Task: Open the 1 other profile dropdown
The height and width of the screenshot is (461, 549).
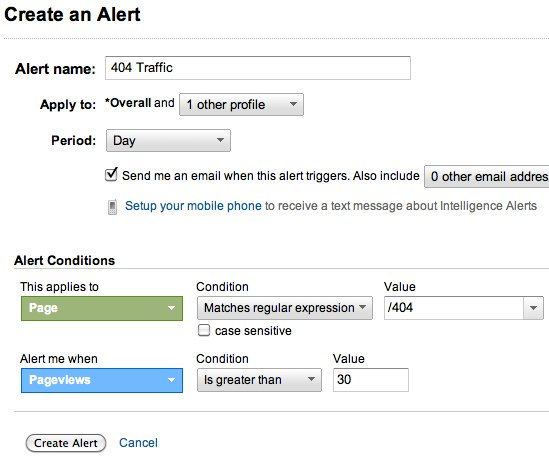Action: (x=241, y=104)
